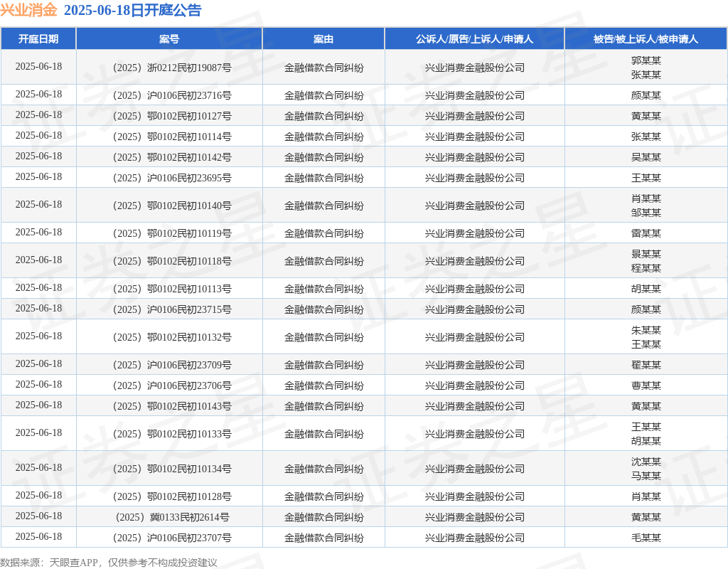Screen dimensions: 728x569
Task: Click 金融借款合同纠纷 in the 浙0212民初19087号 row
Action: click(323, 68)
